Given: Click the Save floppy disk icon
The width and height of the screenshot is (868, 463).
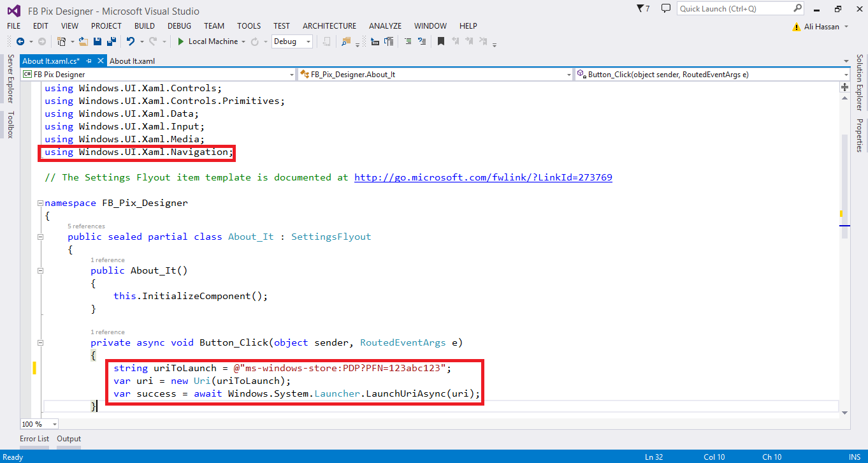Looking at the screenshot, I should [x=98, y=41].
